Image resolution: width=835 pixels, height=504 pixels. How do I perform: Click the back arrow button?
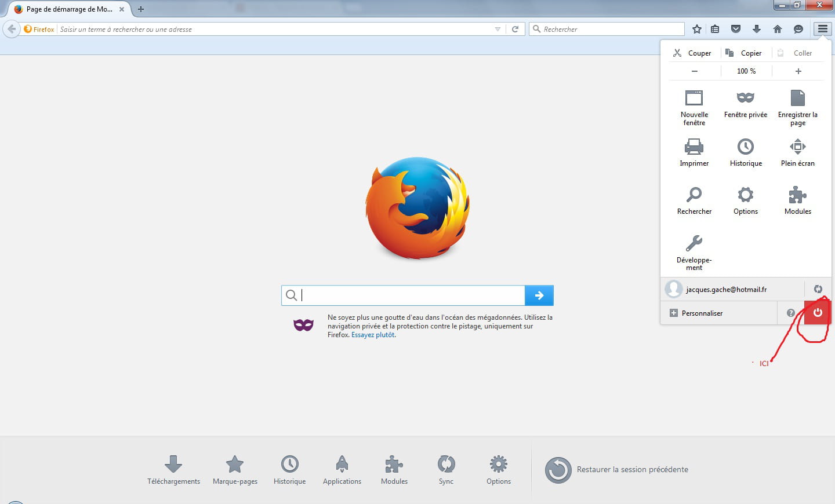[x=12, y=29]
